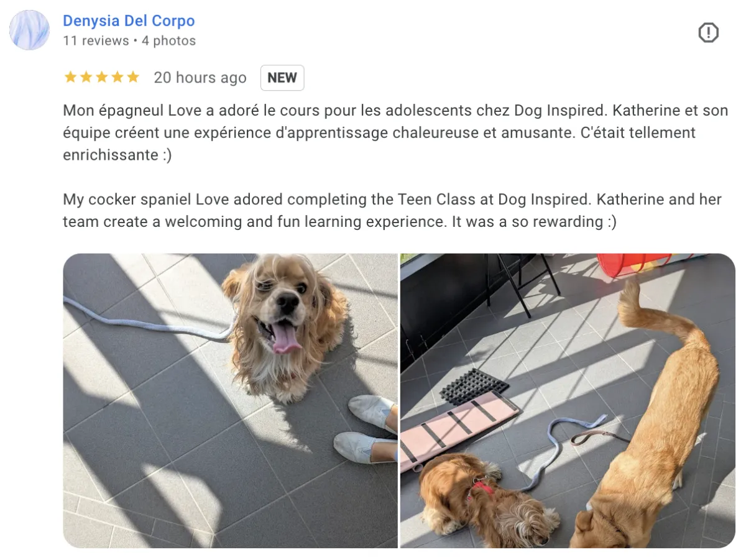Viewport: 746px width, 560px height.
Task: Click the "4 photos" text
Action: click(x=168, y=41)
